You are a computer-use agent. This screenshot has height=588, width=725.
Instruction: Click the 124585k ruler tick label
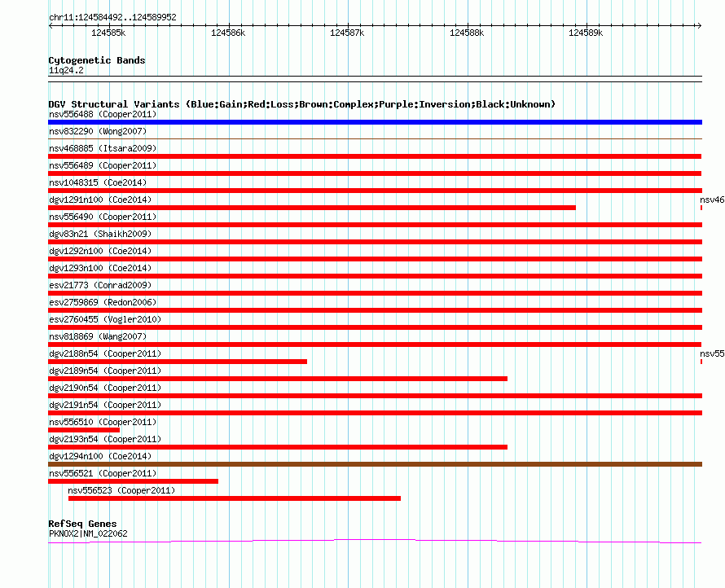pos(108,33)
